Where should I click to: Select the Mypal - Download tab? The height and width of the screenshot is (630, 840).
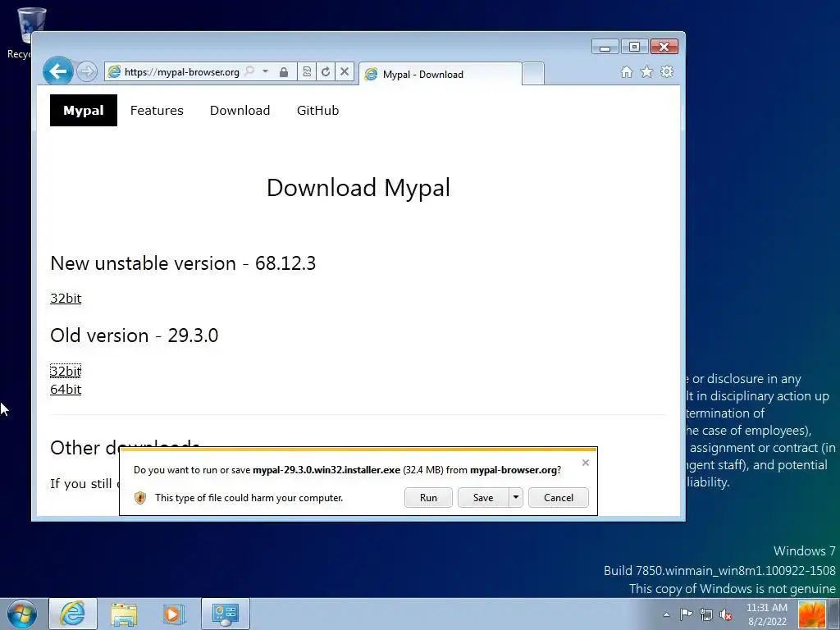tap(440, 74)
